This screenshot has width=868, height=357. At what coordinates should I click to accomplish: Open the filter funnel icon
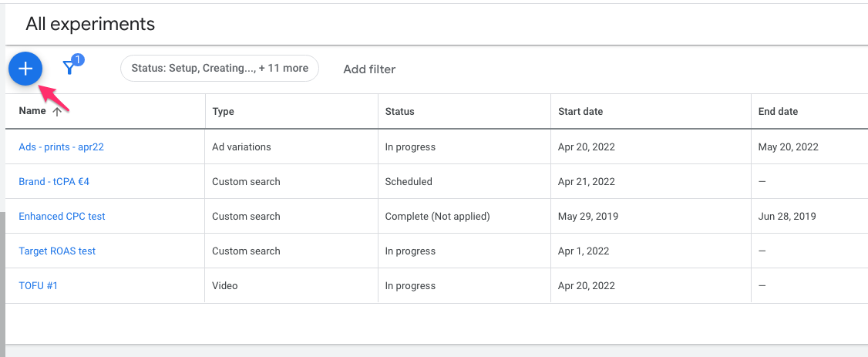[x=69, y=68]
